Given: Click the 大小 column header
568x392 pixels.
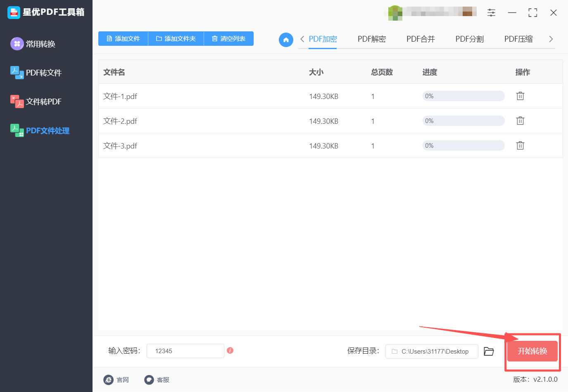Looking at the screenshot, I should click(316, 72).
